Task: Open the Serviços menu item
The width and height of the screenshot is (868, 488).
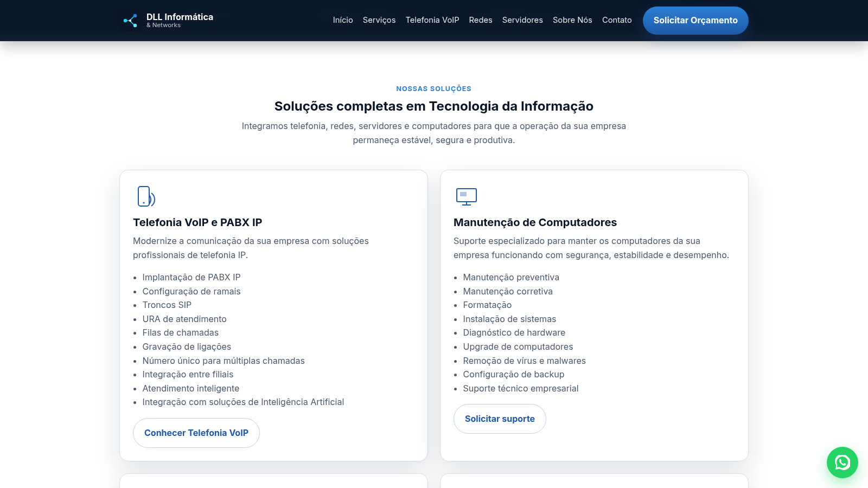Action: click(379, 20)
